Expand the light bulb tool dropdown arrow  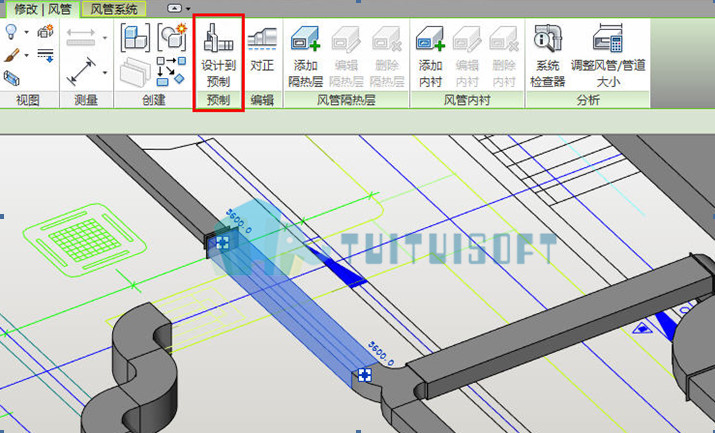(x=26, y=32)
